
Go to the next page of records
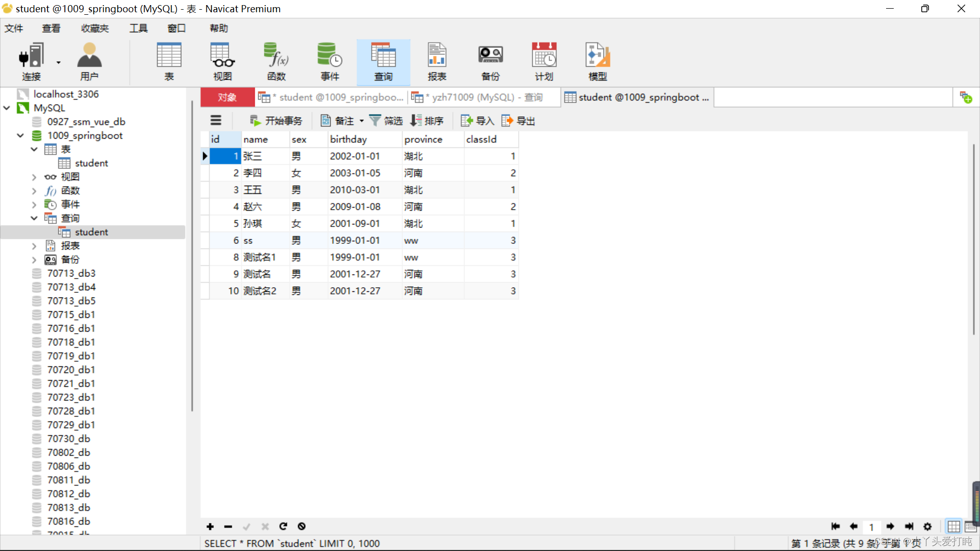tap(890, 527)
